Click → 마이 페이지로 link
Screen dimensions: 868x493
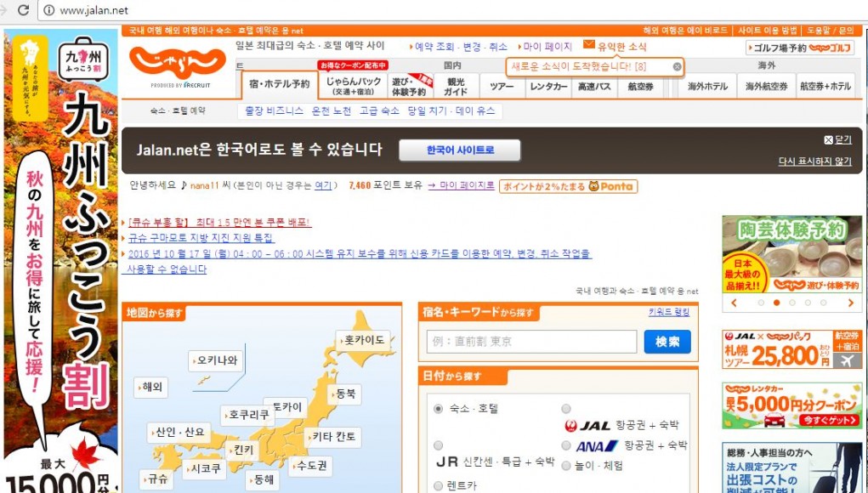[461, 185]
